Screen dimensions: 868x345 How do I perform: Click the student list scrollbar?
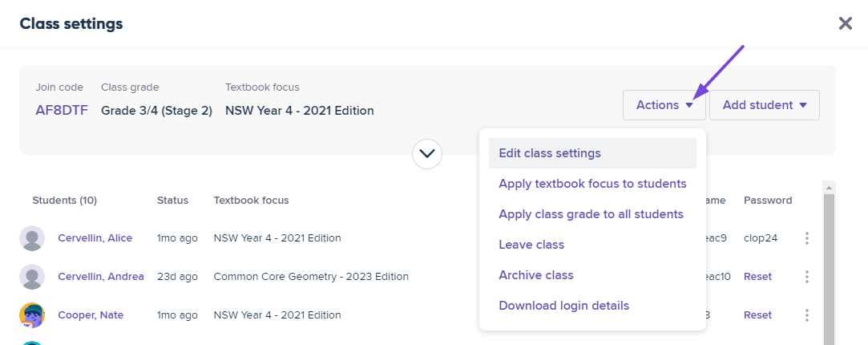pyautogui.click(x=829, y=269)
